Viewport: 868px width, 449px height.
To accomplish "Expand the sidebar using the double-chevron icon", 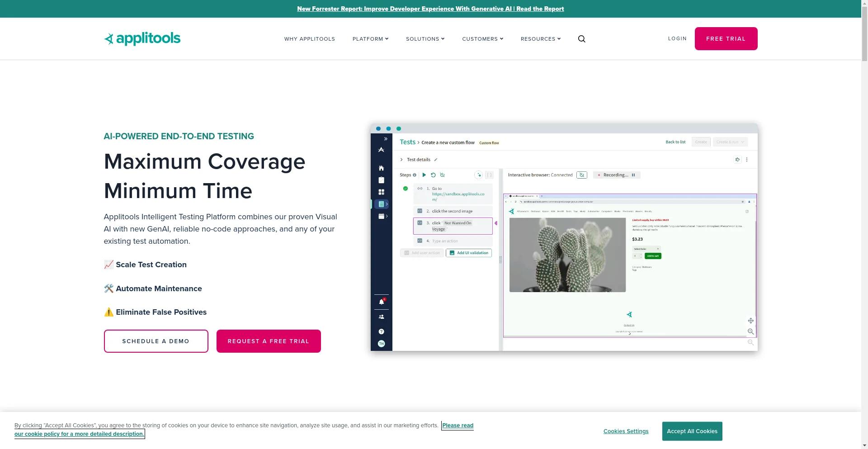I will point(386,139).
